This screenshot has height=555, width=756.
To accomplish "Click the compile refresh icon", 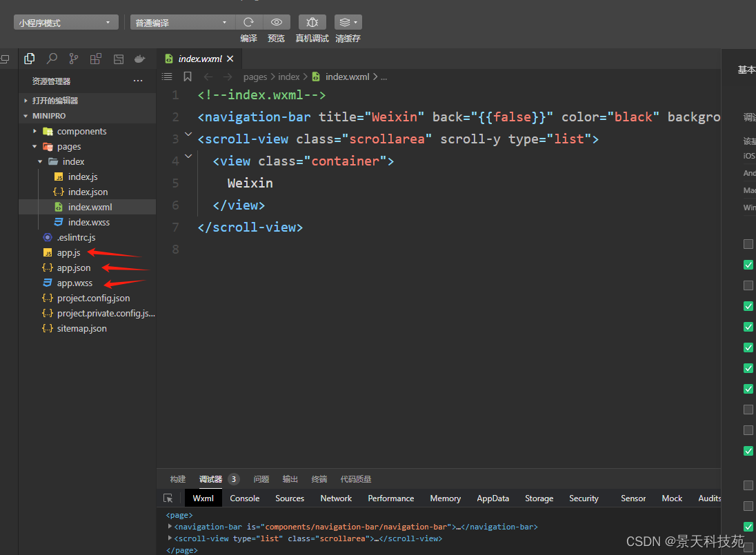I will click(x=249, y=22).
